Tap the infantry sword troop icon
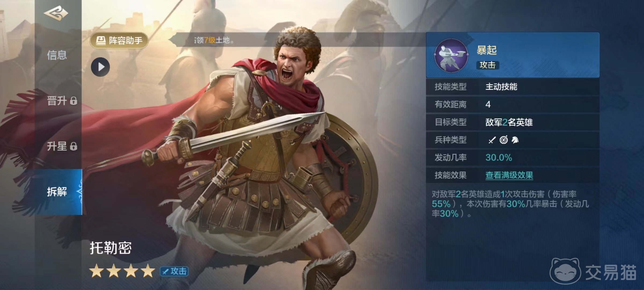The height and width of the screenshot is (290, 644). pyautogui.click(x=492, y=140)
